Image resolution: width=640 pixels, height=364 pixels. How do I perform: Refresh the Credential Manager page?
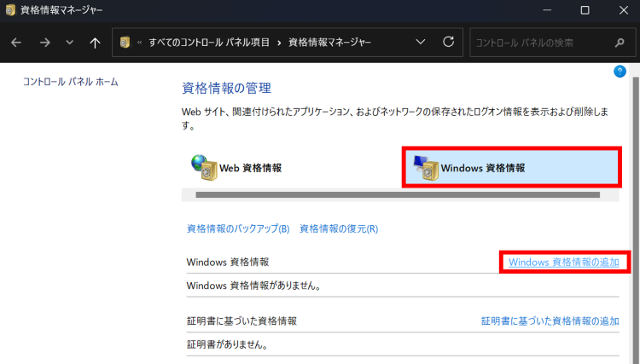pos(448,42)
